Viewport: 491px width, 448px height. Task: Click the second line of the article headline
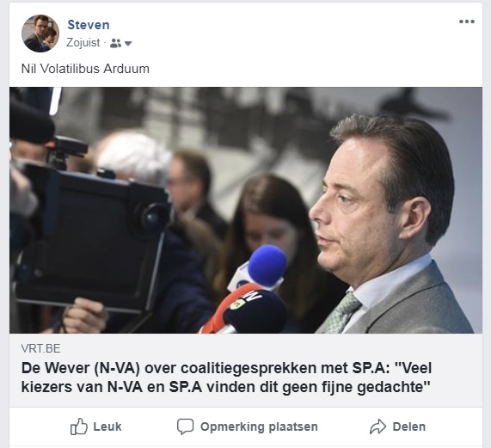226,387
